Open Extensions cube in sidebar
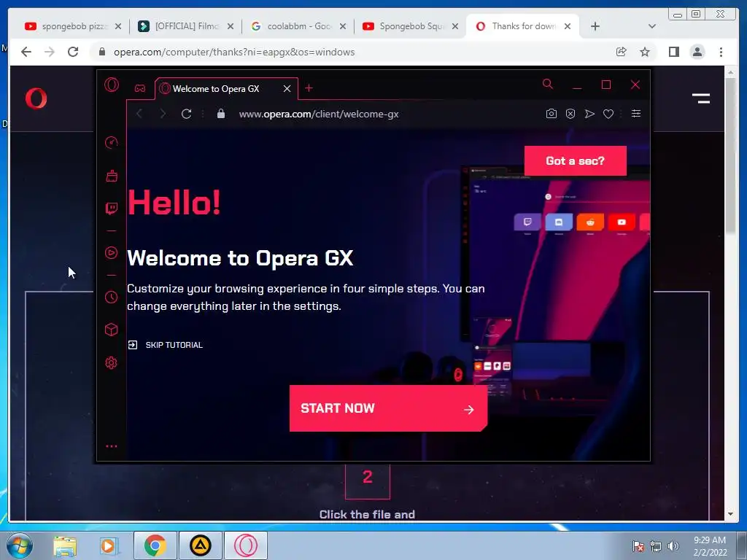 pos(111,330)
